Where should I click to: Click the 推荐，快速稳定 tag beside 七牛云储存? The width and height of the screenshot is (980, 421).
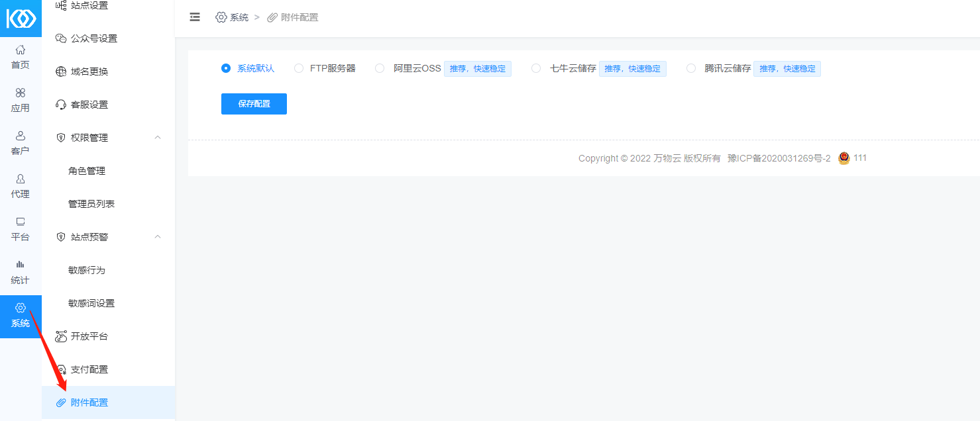click(633, 69)
